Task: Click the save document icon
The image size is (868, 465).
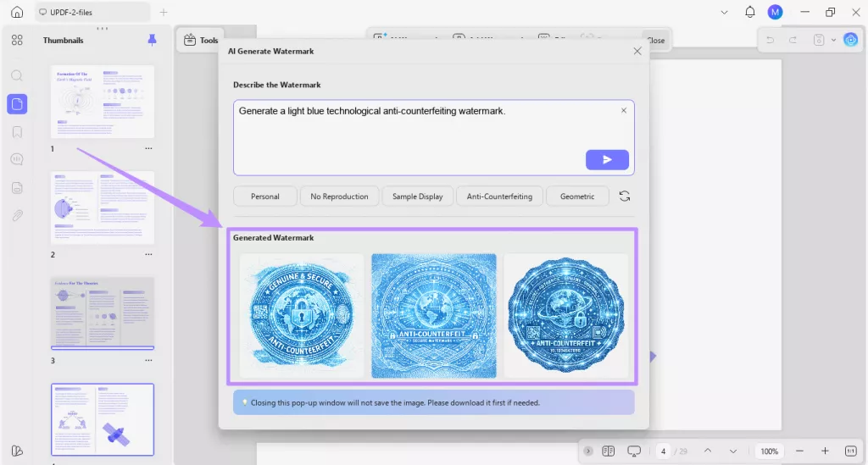Action: pos(819,40)
